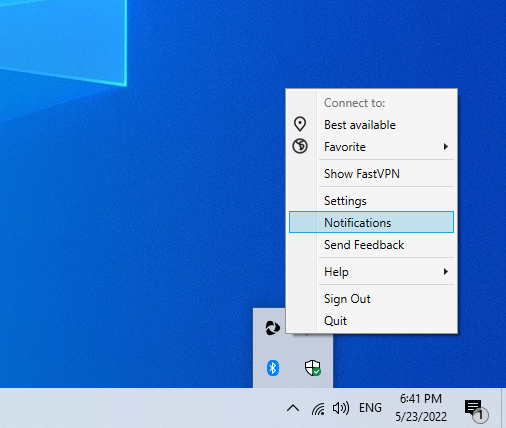Expand the Help submenu arrow
The width and height of the screenshot is (506, 428).
[446, 272]
